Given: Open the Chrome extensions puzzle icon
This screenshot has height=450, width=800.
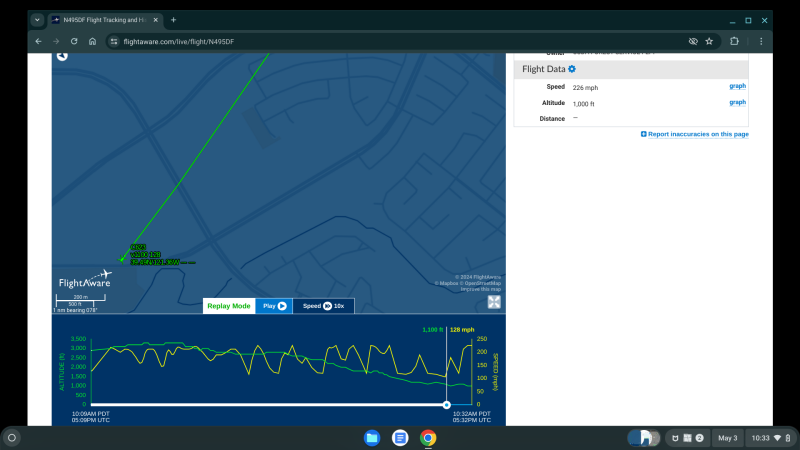Looking at the screenshot, I should (x=734, y=41).
